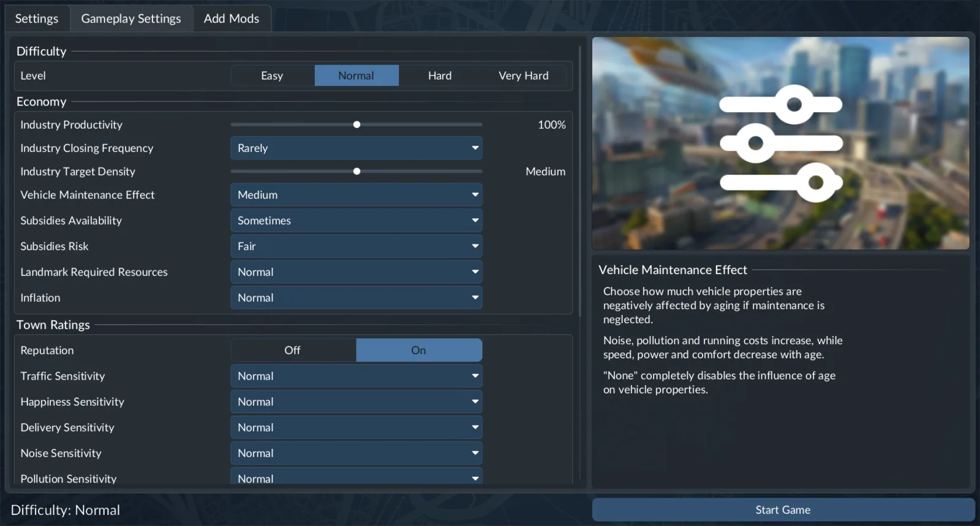Image resolution: width=980 pixels, height=526 pixels.
Task: Set difficulty level to Easy
Action: pos(272,75)
